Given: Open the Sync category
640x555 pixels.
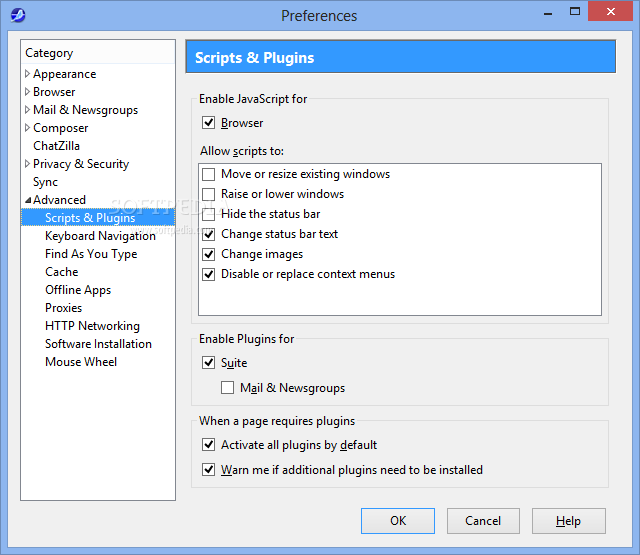Looking at the screenshot, I should click(45, 182).
